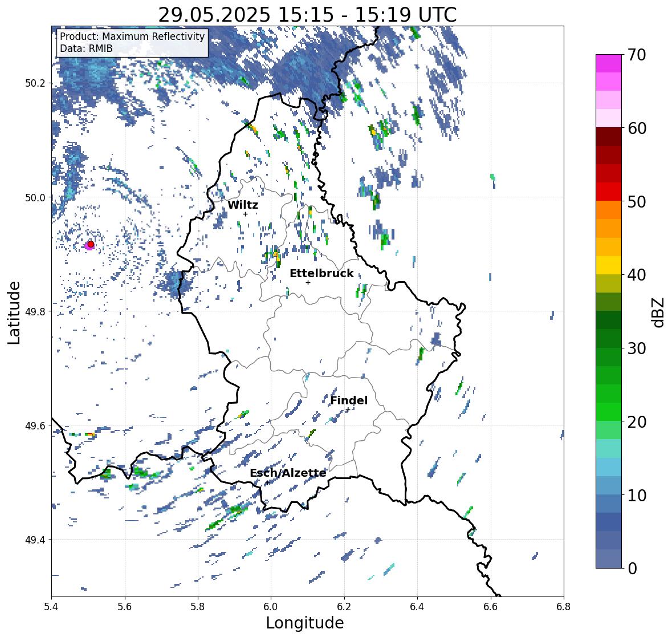Click the longitude tick 6.8
Image resolution: width=672 pixels, height=637 pixels.
click(x=564, y=606)
